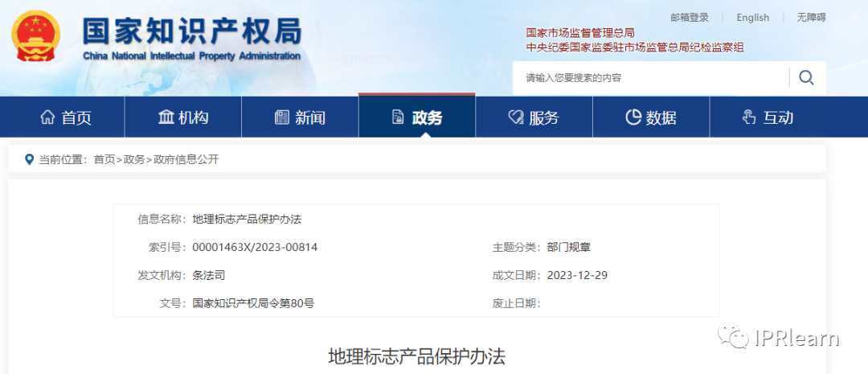Click the China National Intellectual Property Administration subtitle

coord(191,56)
